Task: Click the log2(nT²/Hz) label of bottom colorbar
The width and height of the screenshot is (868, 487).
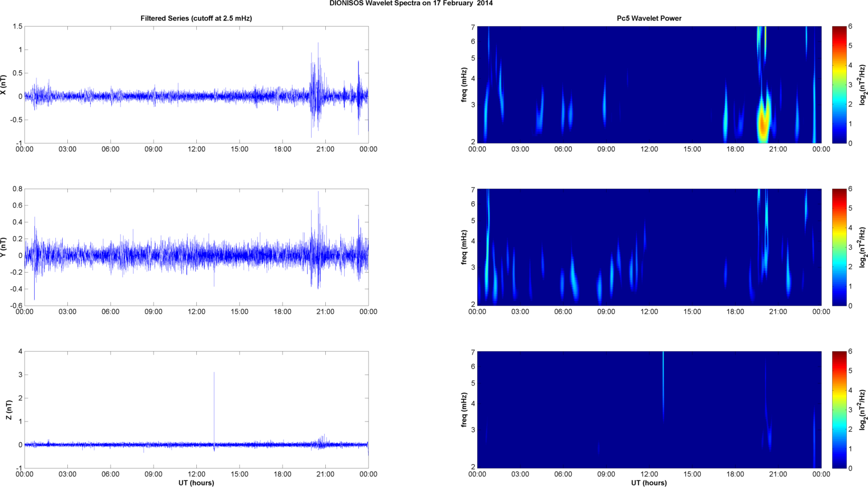Action: click(863, 410)
